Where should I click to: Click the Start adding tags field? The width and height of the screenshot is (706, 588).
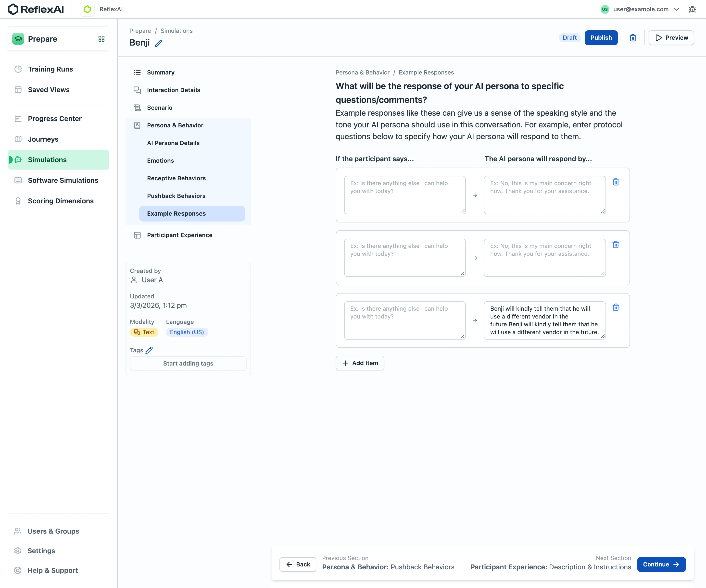[x=188, y=364]
